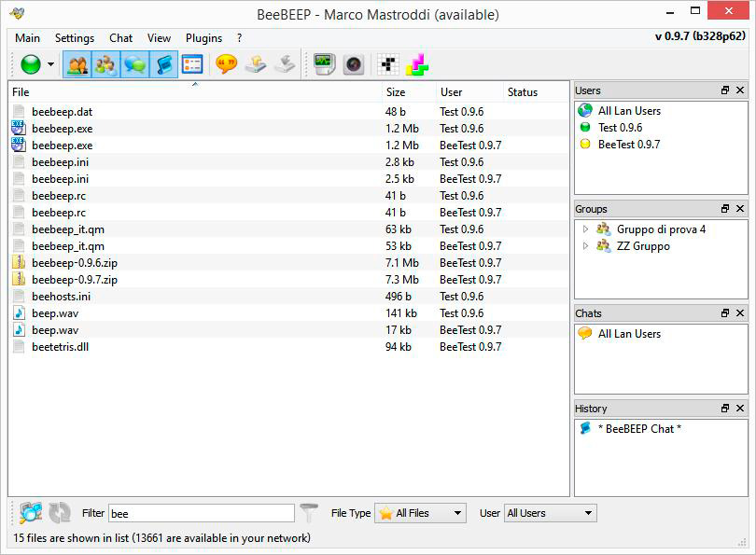This screenshot has height=555, width=756.
Task: Open the Settings menu
Action: coord(75,38)
